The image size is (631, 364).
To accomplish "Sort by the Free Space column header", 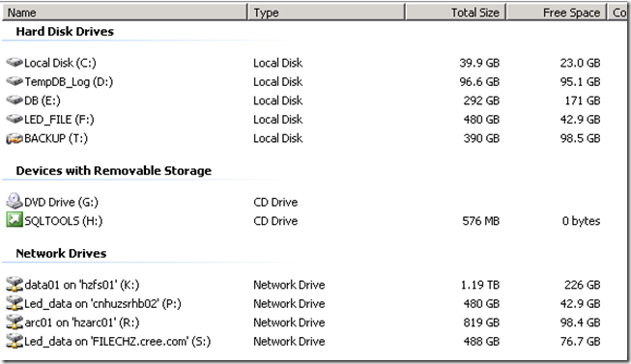I will click(557, 13).
